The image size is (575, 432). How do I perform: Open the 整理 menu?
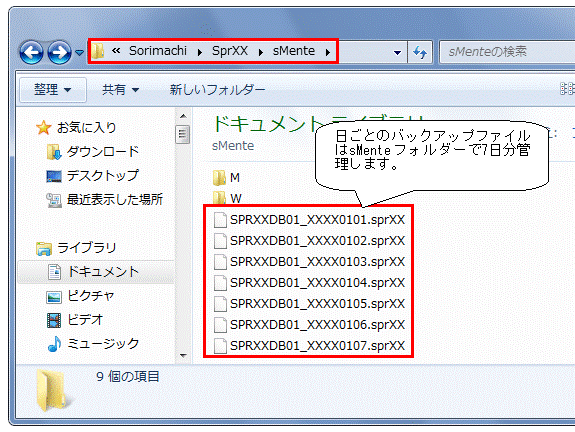53,89
